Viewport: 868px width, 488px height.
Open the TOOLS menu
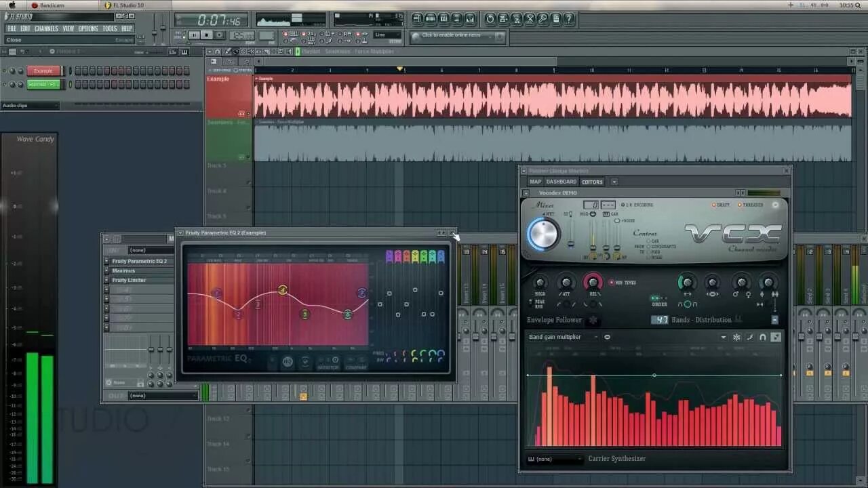110,28
